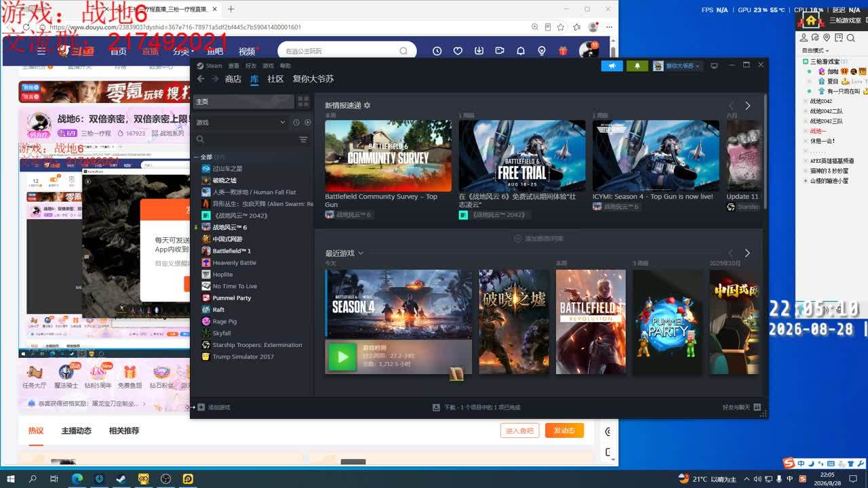
Task: Sort library by recent clock icon
Action: pos(296,123)
